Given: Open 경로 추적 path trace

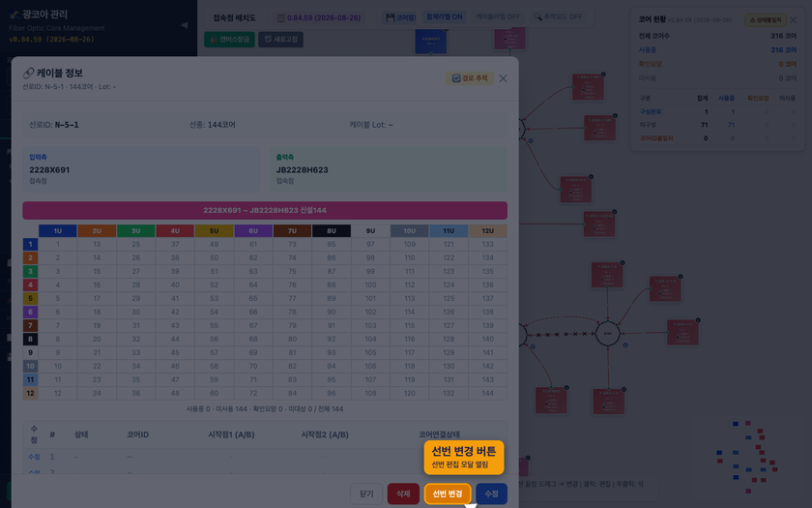Looking at the screenshot, I should click(470, 78).
